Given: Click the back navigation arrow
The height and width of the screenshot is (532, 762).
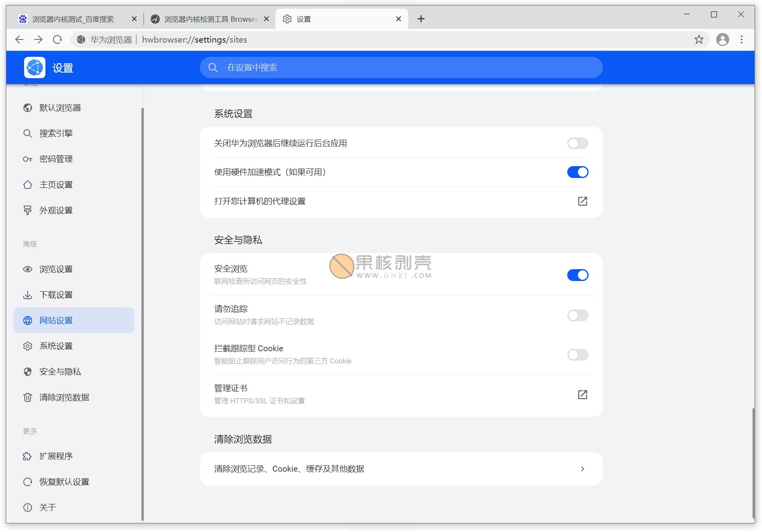Looking at the screenshot, I should tap(19, 39).
